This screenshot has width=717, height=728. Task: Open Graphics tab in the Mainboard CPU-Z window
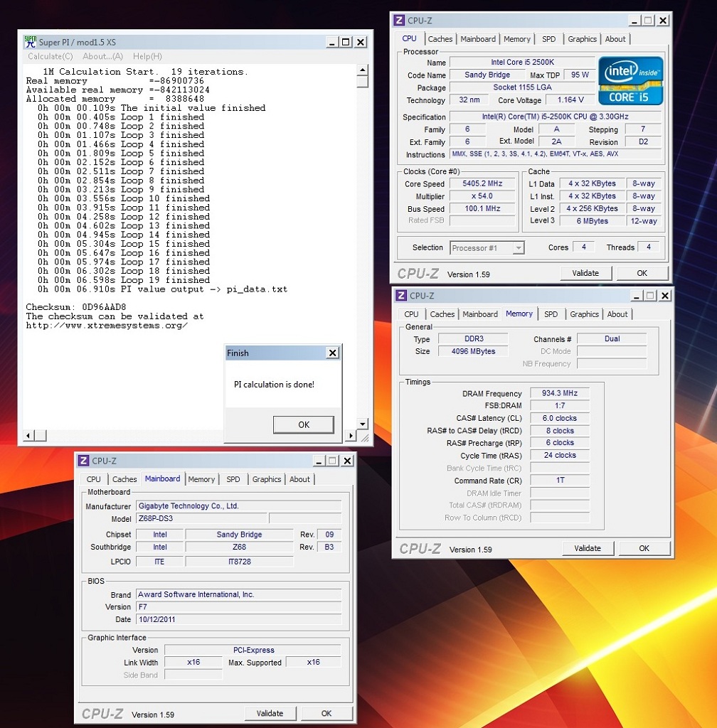[267, 479]
